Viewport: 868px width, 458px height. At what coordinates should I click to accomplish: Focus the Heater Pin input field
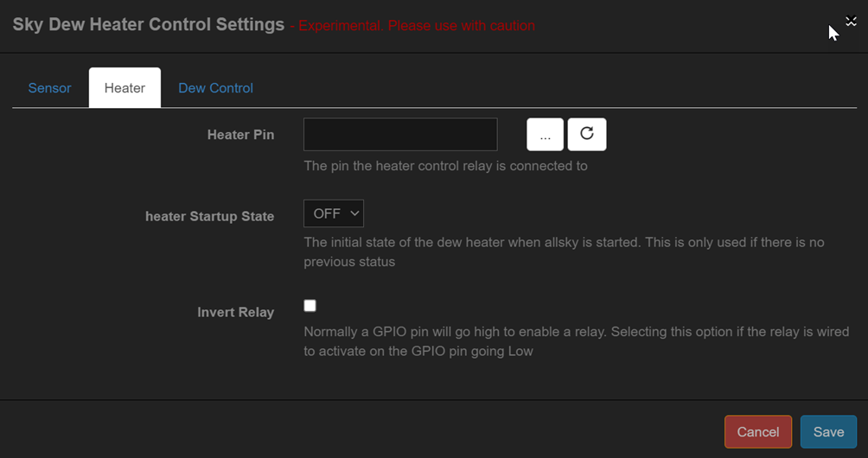[x=400, y=135]
